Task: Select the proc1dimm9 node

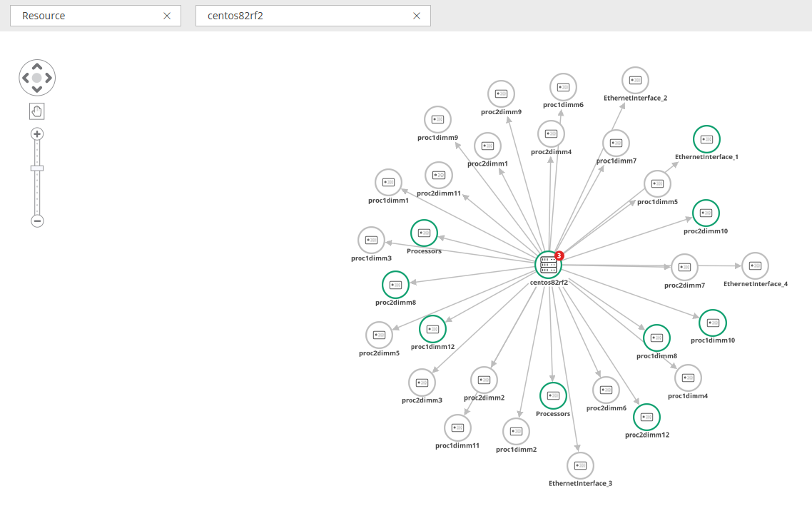Action: 437,120
